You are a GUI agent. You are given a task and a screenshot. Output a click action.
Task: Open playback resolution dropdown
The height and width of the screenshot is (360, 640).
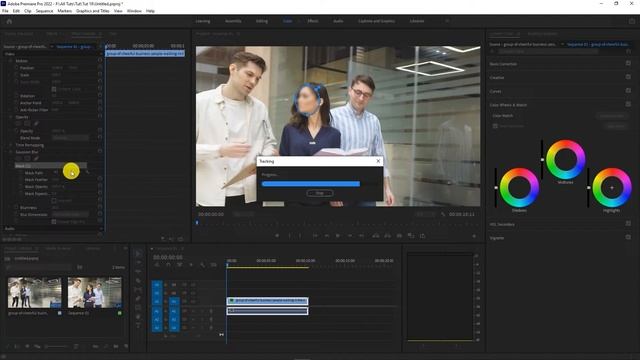coord(425,214)
